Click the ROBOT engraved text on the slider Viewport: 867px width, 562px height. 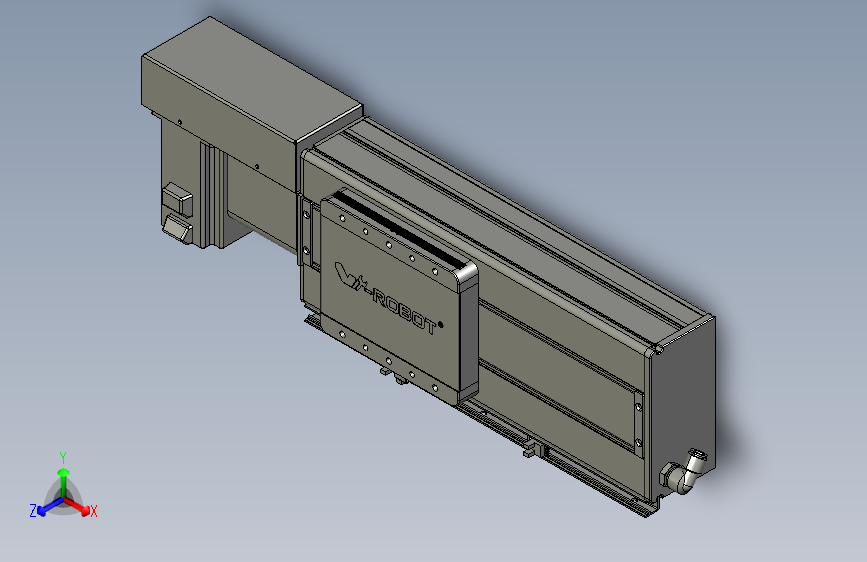pos(403,313)
